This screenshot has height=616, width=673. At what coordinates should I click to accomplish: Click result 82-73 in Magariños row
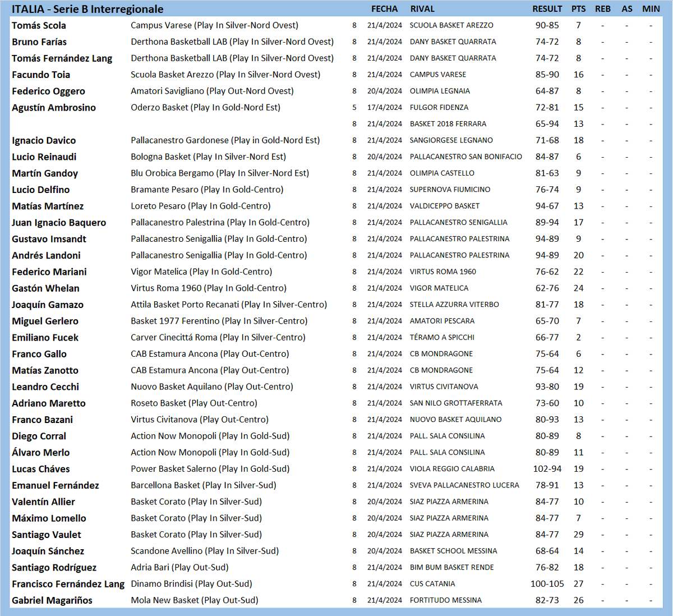(547, 600)
